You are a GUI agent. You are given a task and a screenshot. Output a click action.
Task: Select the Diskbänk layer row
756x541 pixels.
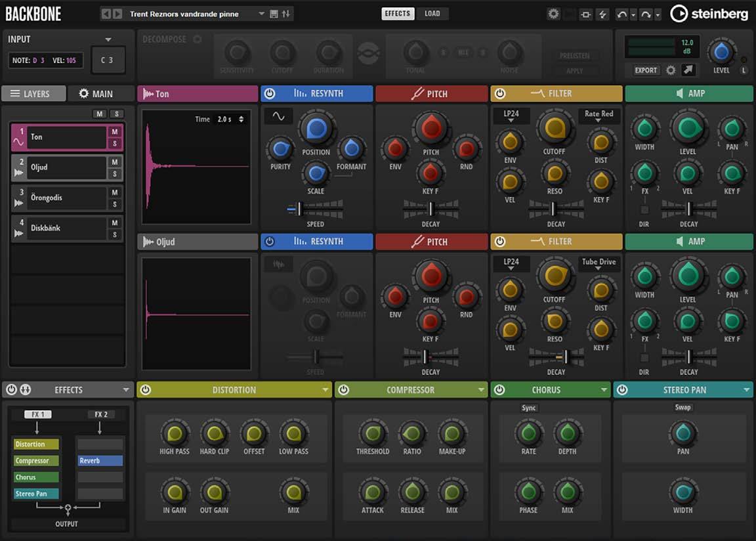66,228
